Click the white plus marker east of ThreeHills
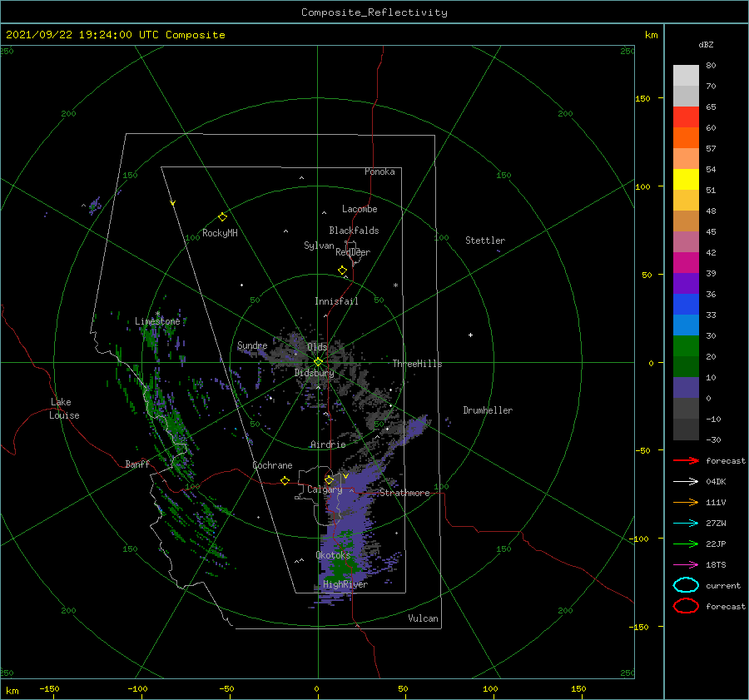 [x=470, y=335]
